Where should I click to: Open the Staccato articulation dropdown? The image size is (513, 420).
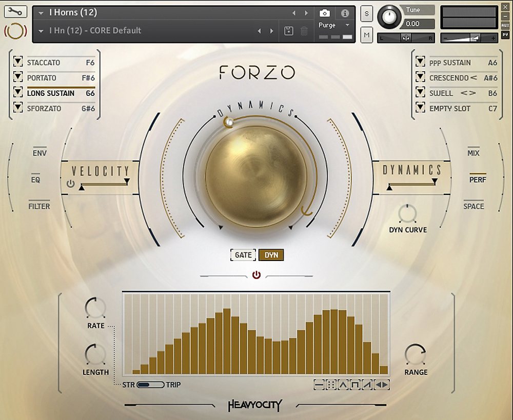pyautogui.click(x=18, y=63)
